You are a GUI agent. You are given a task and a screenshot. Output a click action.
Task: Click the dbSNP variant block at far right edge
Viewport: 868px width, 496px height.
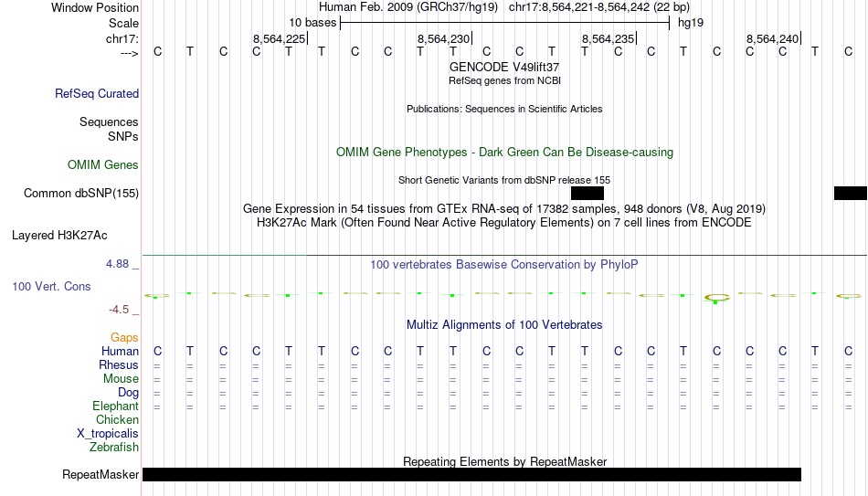851,194
